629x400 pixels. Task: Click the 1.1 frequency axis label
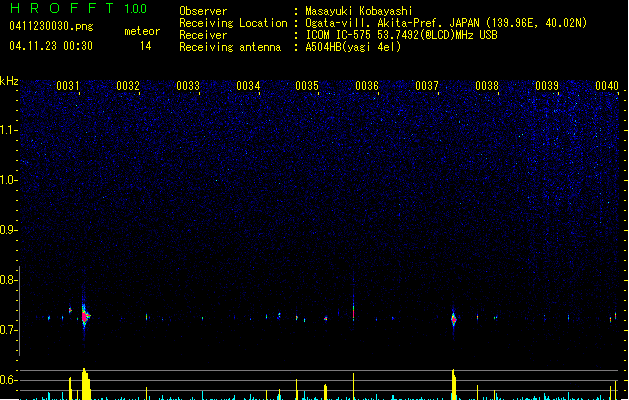[x=9, y=130]
